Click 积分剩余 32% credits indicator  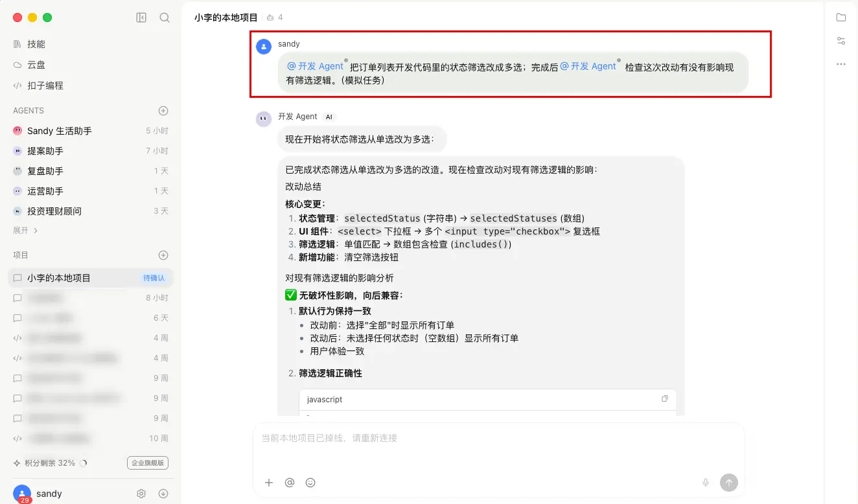click(x=50, y=463)
